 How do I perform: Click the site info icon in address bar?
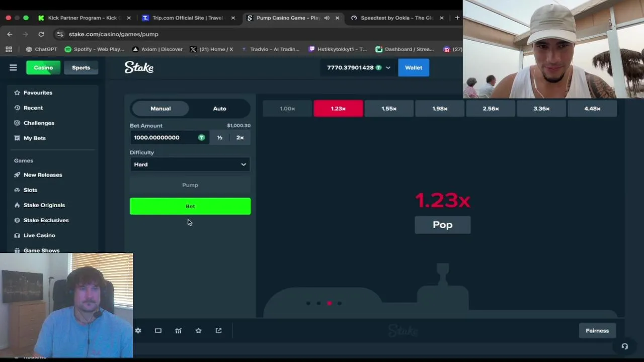pyautogui.click(x=60, y=34)
